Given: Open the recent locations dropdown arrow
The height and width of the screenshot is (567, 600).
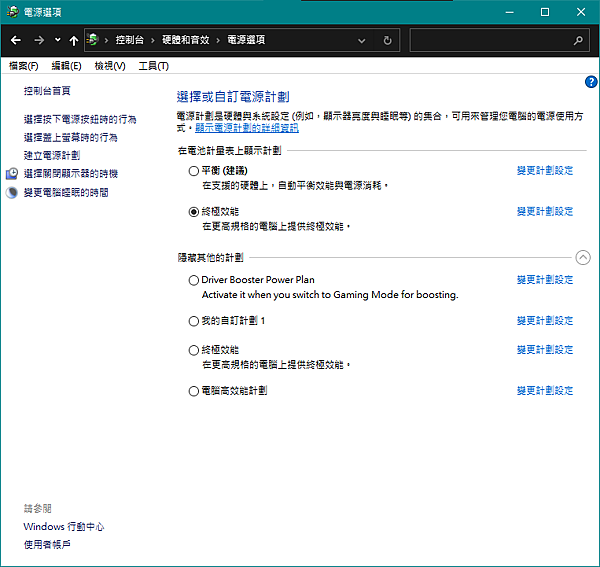Looking at the screenshot, I should point(57,39).
